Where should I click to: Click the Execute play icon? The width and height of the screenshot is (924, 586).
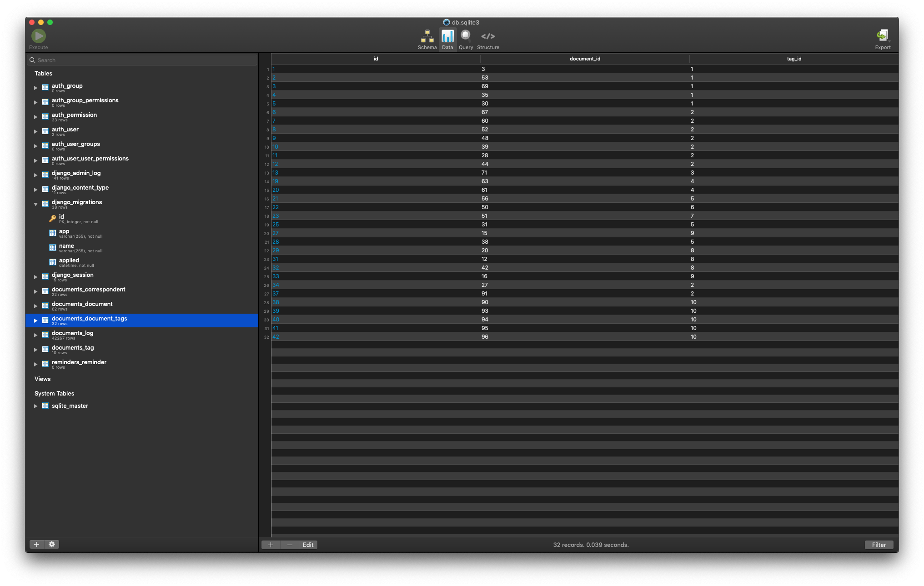(x=38, y=36)
